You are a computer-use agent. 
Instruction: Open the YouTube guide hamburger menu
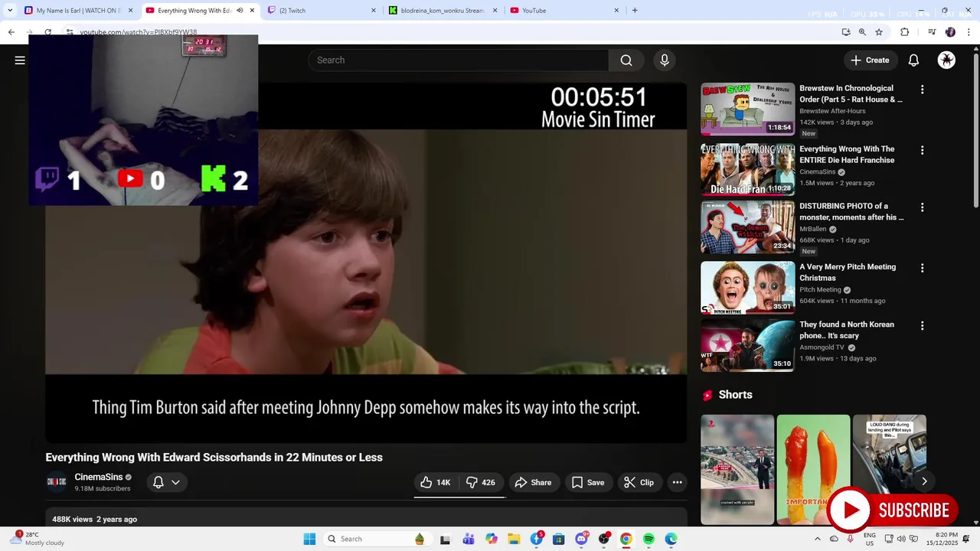[x=20, y=60]
